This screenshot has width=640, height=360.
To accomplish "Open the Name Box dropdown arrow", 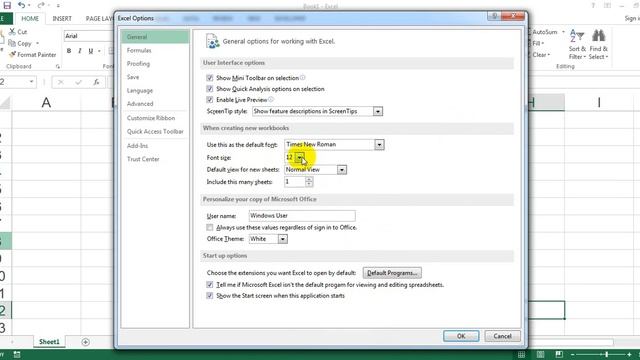I will pyautogui.click(x=31, y=82).
